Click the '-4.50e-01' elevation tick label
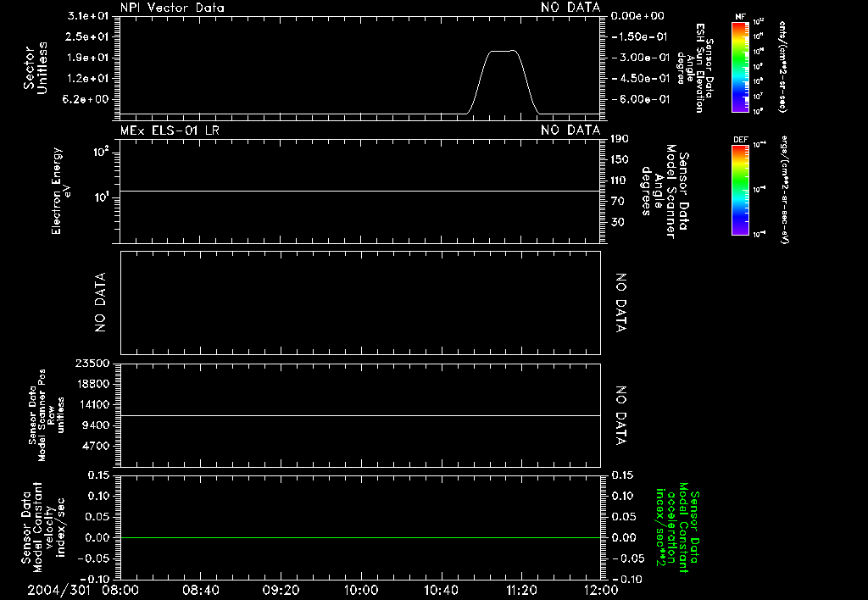The width and height of the screenshot is (868, 600). coord(640,78)
